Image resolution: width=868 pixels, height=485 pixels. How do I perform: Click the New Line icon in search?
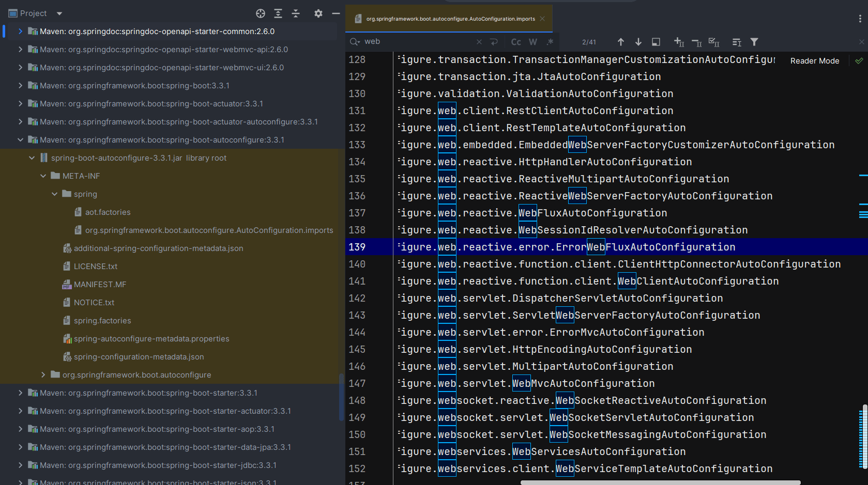pos(494,42)
